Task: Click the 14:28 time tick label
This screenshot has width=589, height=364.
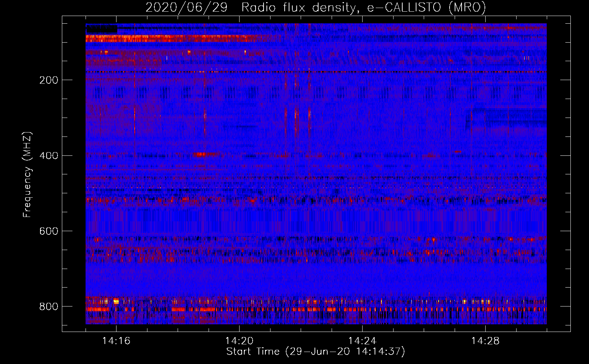Action: click(485, 341)
